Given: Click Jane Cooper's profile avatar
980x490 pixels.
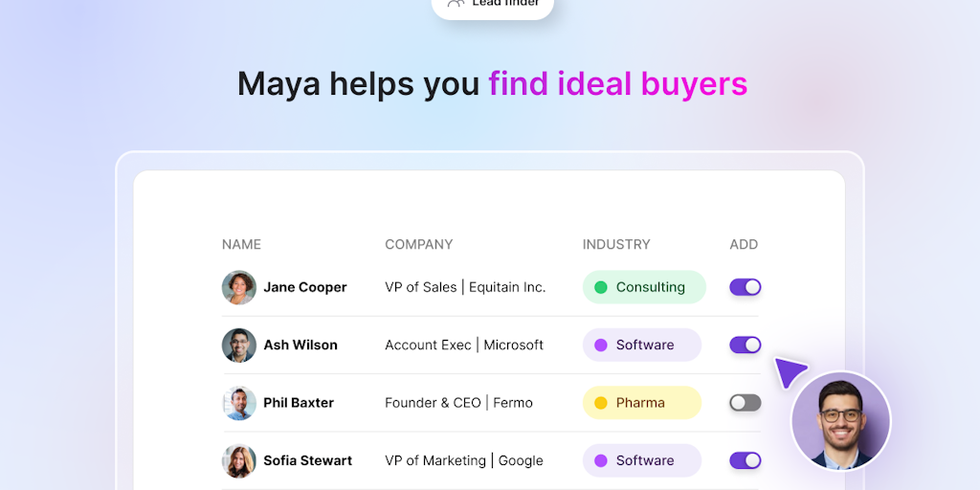Looking at the screenshot, I should click(238, 287).
